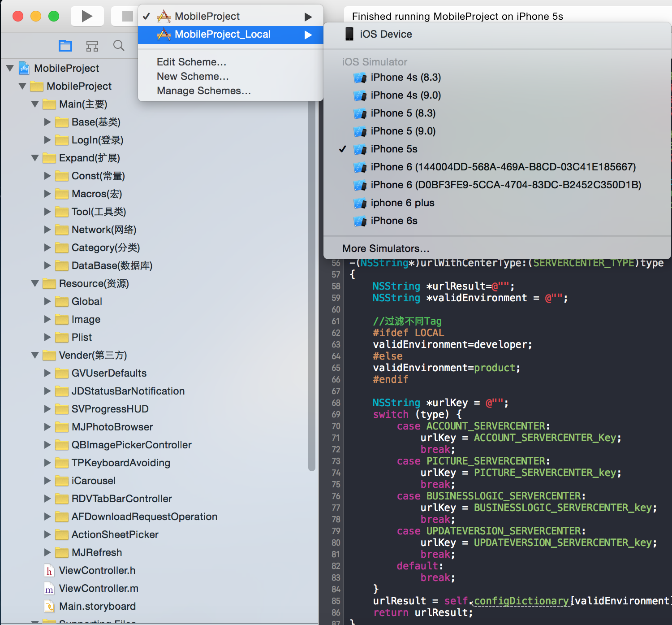The image size is (672, 625).
Task: Click the Run (play) button
Action: [87, 17]
